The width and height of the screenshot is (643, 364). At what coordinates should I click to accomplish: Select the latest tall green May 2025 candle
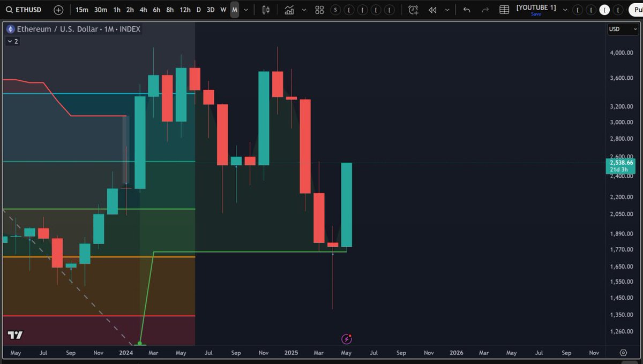click(x=346, y=205)
